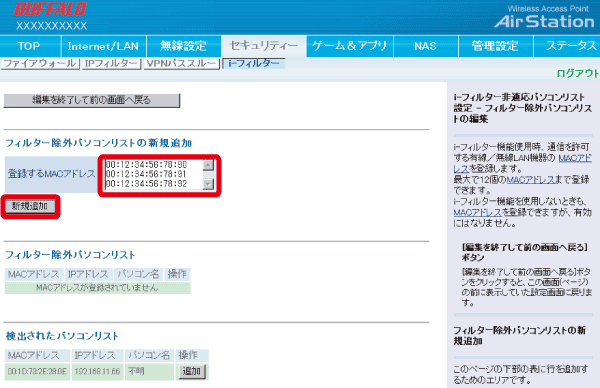Open the VPNパススルー sub-tab
The image size is (600, 388).
point(182,64)
